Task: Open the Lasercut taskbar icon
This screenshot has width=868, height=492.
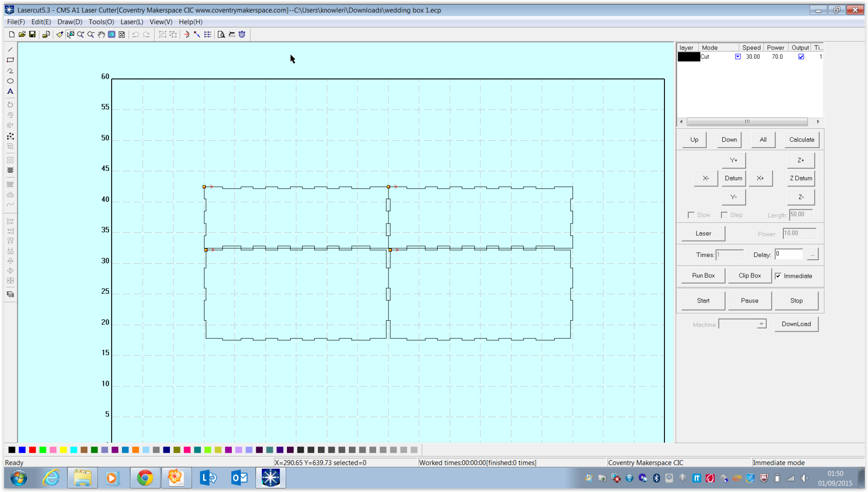Action: (271, 478)
